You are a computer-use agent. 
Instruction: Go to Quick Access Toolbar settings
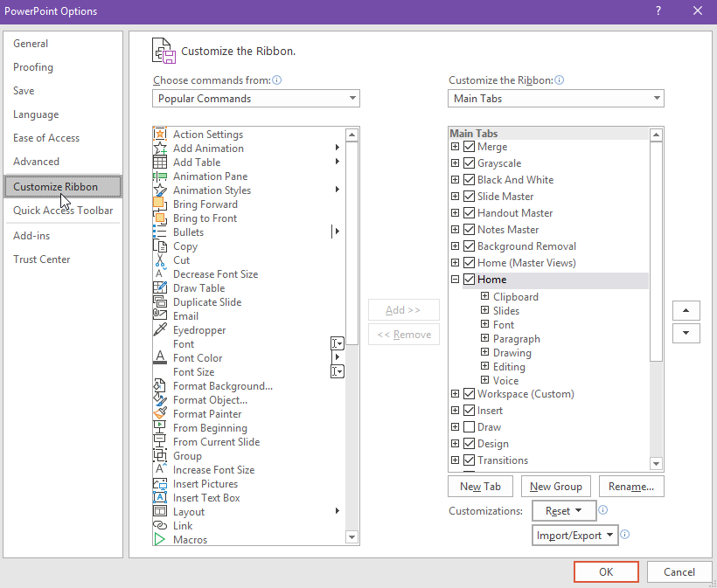click(x=63, y=211)
